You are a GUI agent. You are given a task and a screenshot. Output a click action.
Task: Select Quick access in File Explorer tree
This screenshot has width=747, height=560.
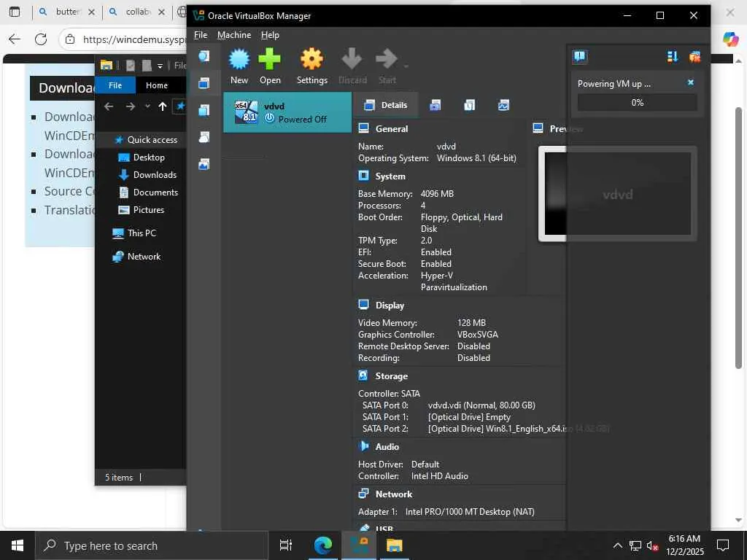[146, 139]
